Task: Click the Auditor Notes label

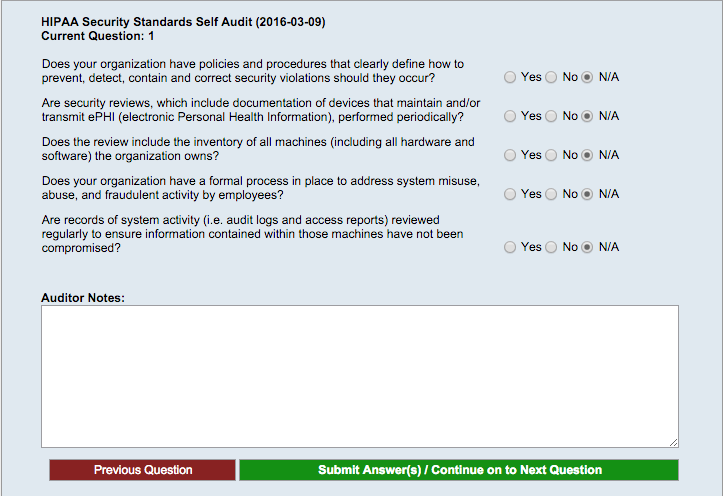Action: coord(83,298)
